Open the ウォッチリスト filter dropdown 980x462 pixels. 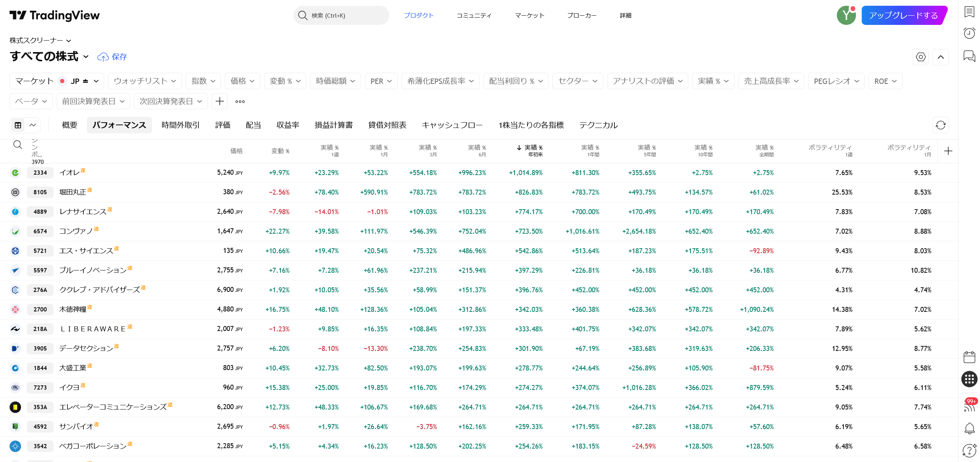tap(144, 81)
